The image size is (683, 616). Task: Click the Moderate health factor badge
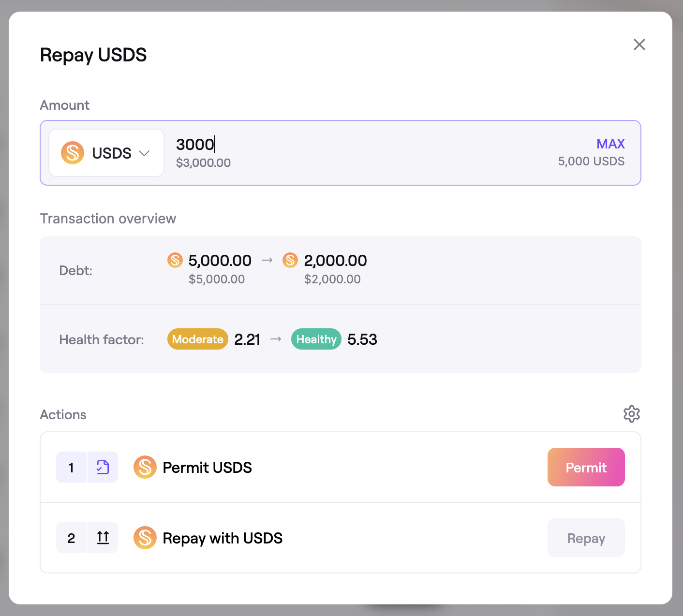click(x=197, y=339)
